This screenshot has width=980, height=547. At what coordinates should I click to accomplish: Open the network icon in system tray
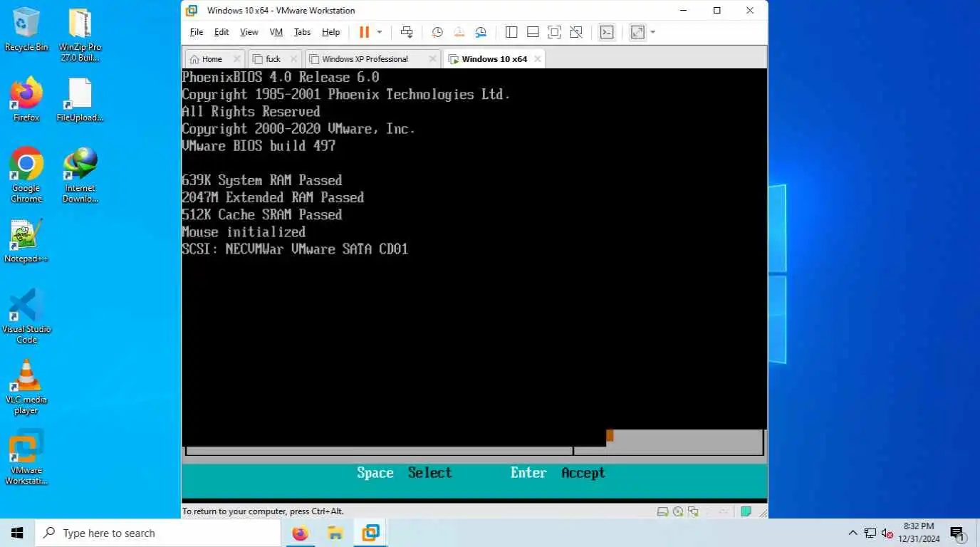click(870, 533)
